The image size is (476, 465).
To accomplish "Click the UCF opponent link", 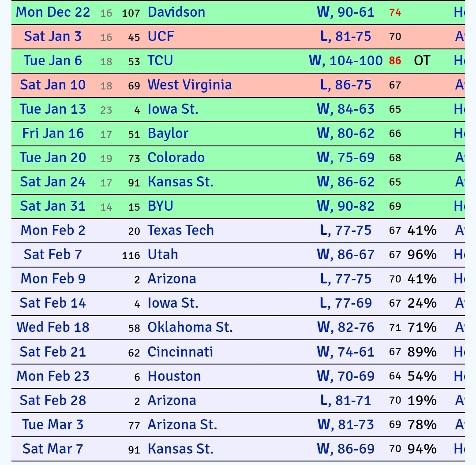I will pos(161,36).
